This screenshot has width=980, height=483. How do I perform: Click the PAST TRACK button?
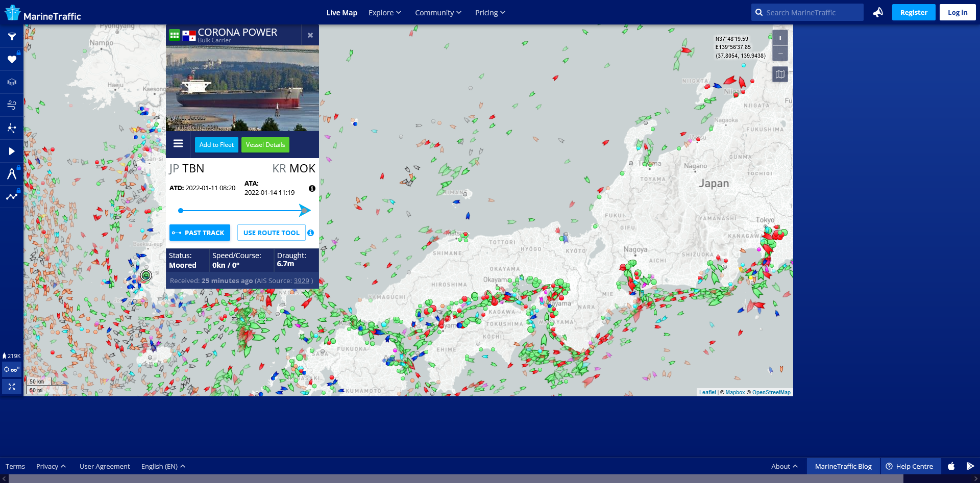200,233
